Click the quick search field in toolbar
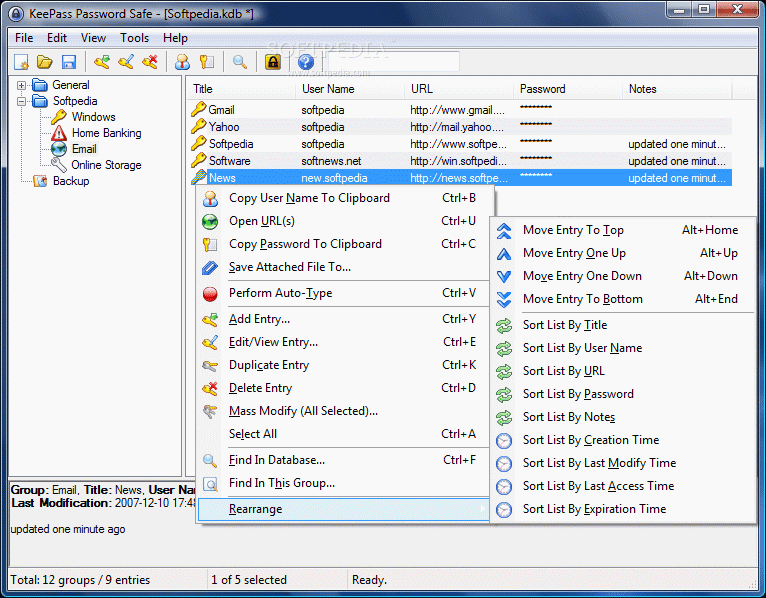This screenshot has height=598, width=766. pyautogui.click(x=394, y=62)
